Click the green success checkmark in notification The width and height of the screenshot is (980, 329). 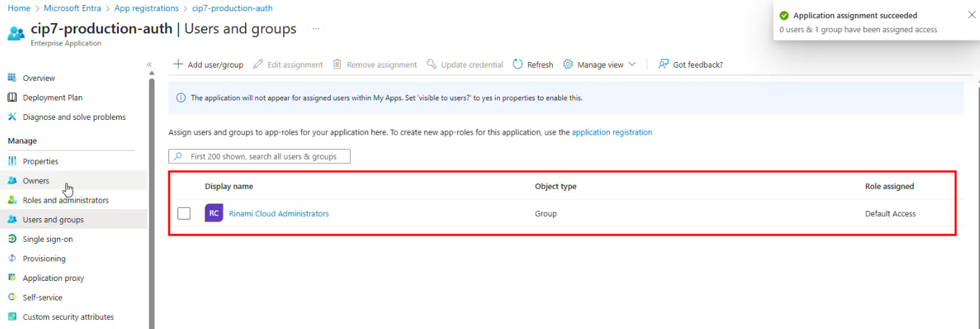pos(784,15)
